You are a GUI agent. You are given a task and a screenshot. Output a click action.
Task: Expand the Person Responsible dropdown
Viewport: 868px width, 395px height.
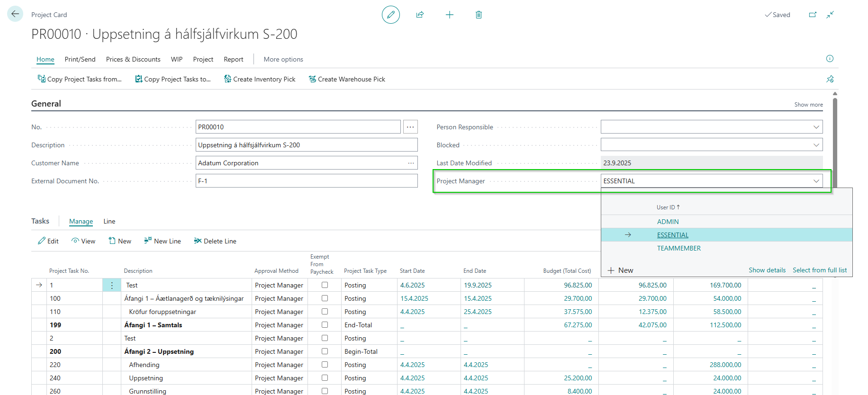coord(816,127)
